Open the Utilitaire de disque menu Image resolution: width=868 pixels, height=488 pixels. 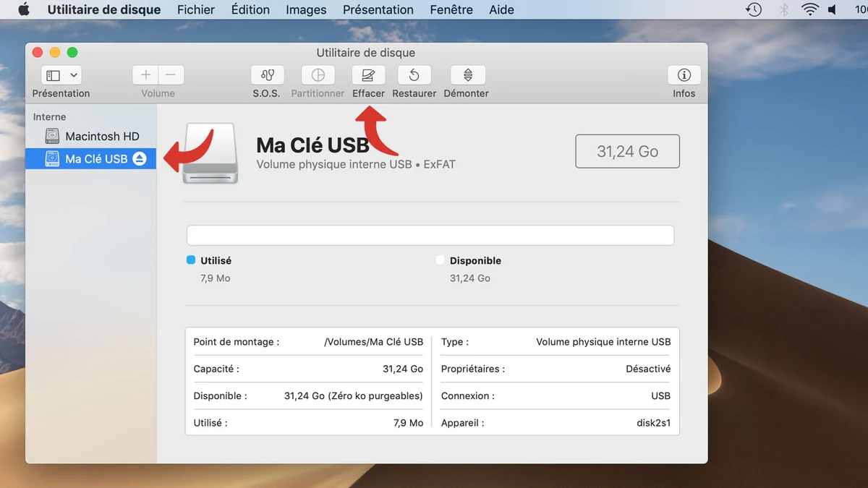[104, 9]
